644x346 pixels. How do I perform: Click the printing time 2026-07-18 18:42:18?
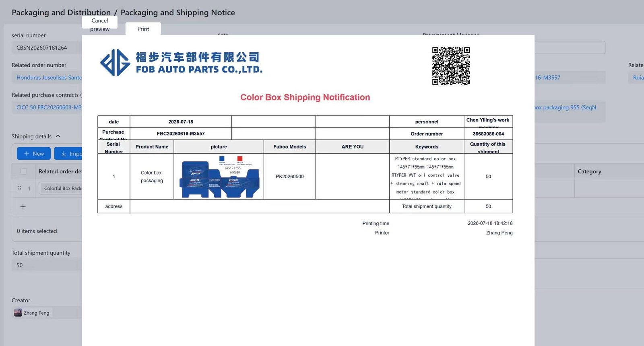click(490, 223)
